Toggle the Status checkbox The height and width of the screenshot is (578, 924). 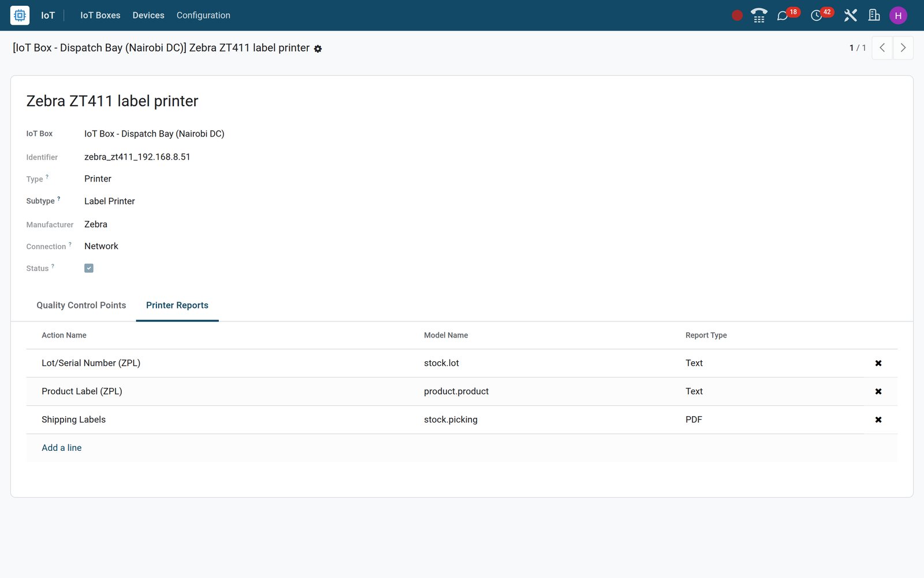pos(89,268)
